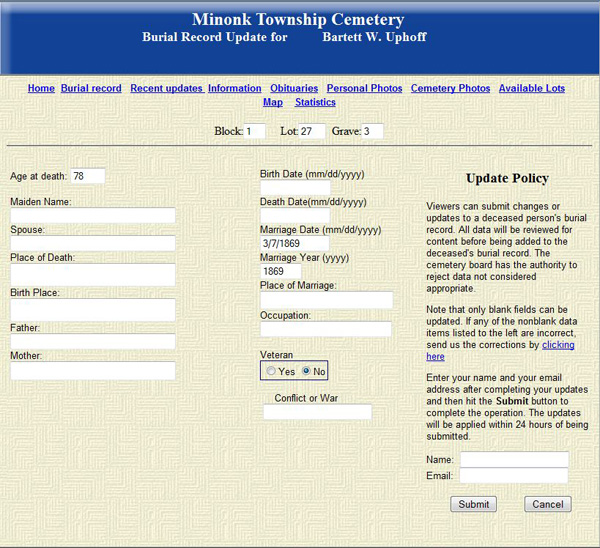Go to Burial record page
The width and height of the screenshot is (600, 548).
tap(91, 88)
